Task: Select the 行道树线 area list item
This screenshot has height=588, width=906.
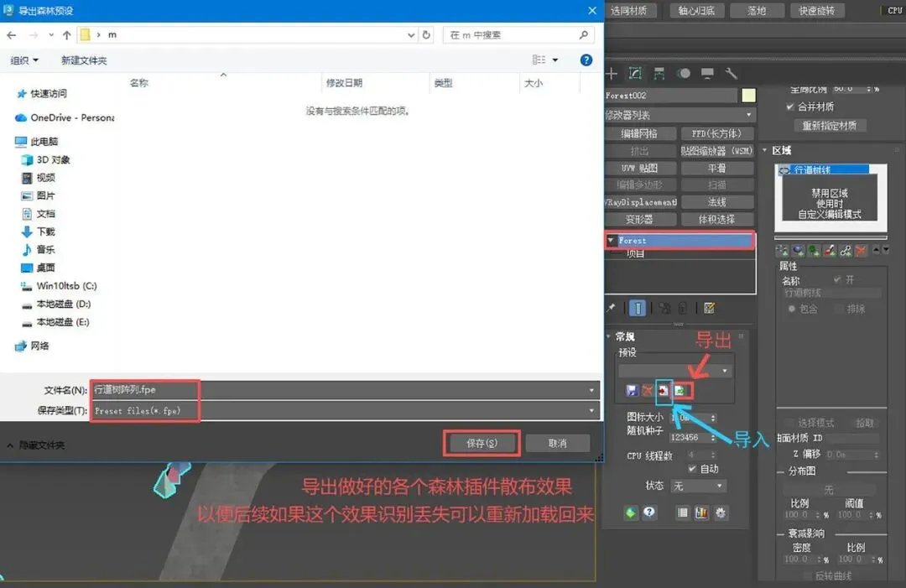Action: 825,169
